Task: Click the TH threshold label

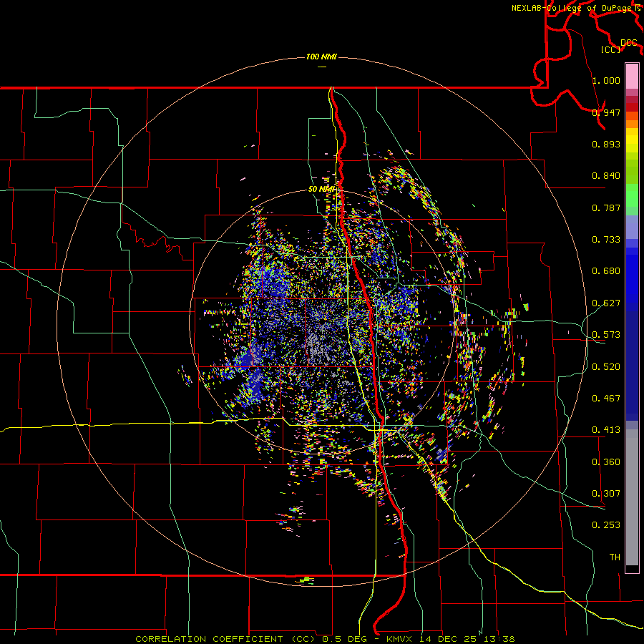Action: [x=615, y=557]
